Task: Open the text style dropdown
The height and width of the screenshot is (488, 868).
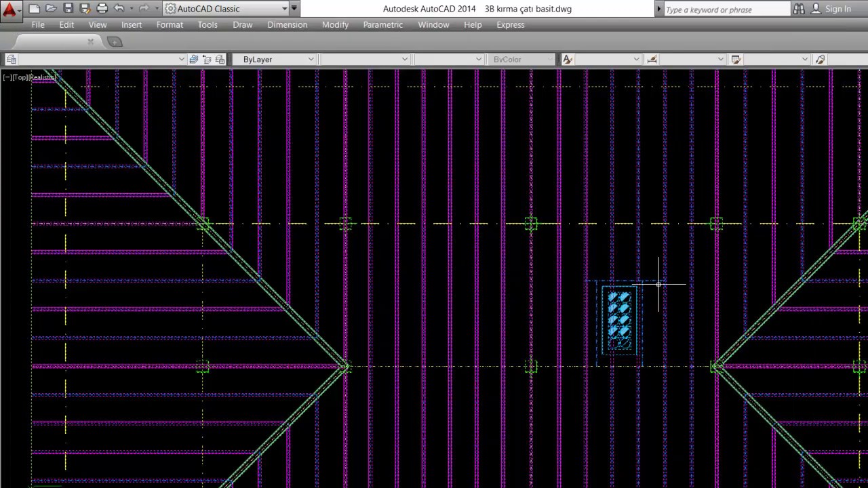Action: coord(608,60)
